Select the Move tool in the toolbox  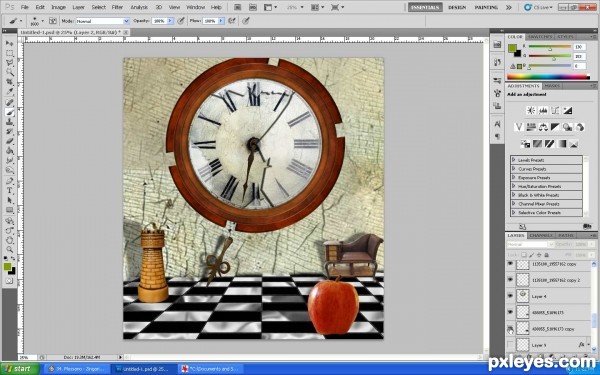click(x=10, y=43)
